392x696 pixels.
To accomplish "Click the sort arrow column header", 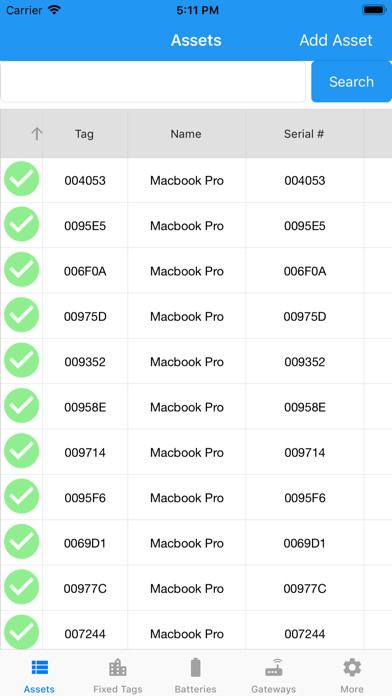I will 36,134.
